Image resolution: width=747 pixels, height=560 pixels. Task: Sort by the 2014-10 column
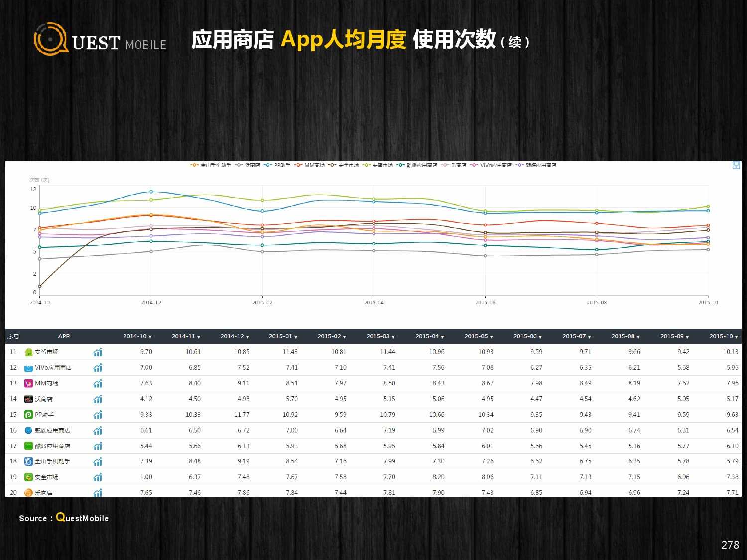(137, 336)
